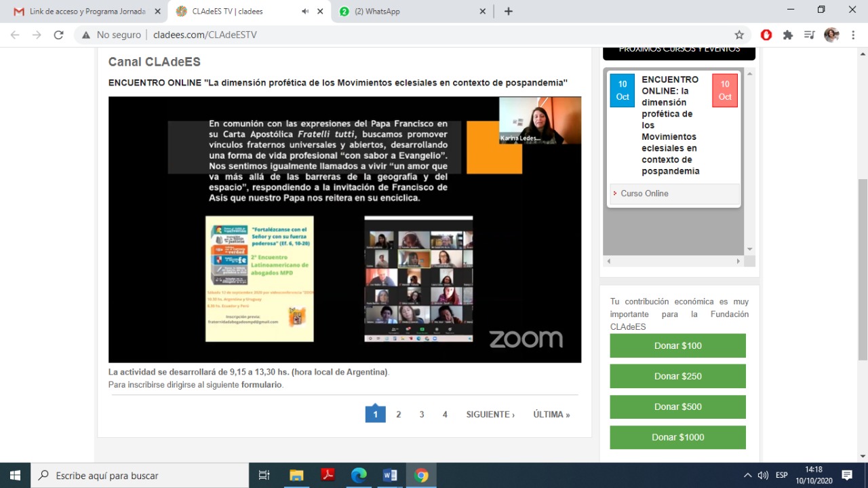Click the Donar $250 button
The height and width of the screenshot is (488, 868).
[677, 376]
